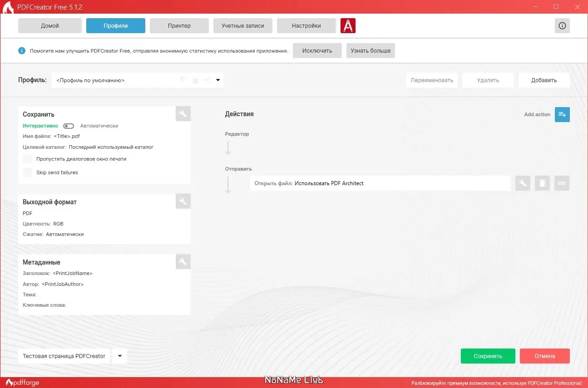Enable the Skip send failures checkbox
The height and width of the screenshot is (388, 588).
tap(28, 172)
